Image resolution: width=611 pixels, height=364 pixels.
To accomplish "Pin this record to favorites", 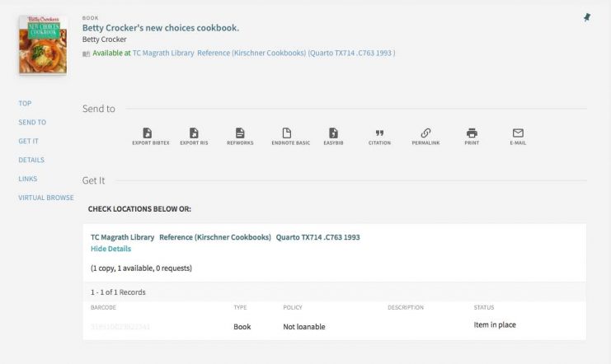I will pyautogui.click(x=587, y=18).
